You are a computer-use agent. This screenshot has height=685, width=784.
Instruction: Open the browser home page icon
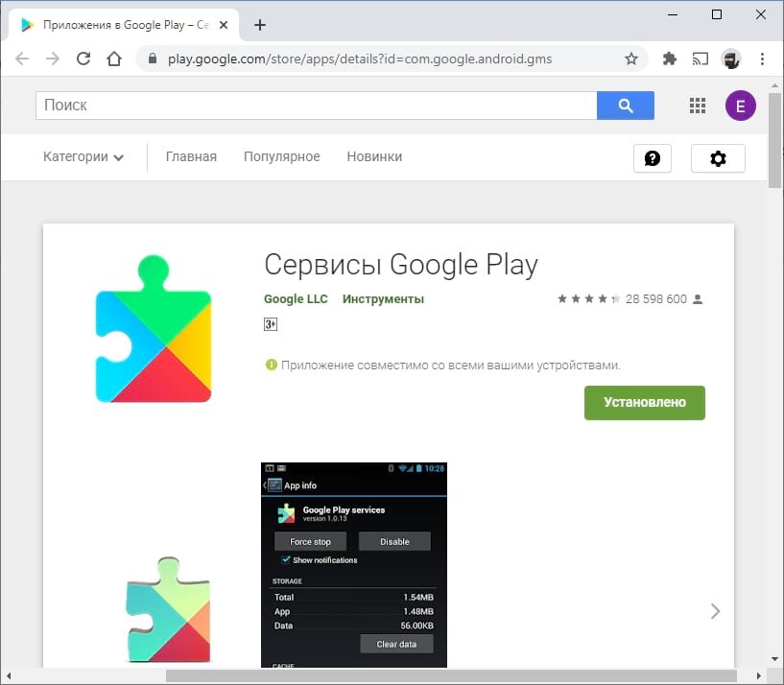coord(114,59)
